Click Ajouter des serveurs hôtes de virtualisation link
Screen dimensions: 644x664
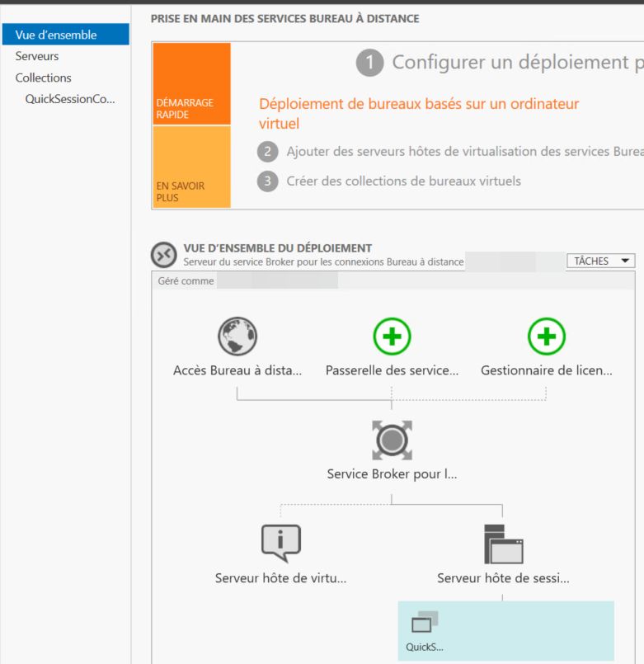[465, 152]
